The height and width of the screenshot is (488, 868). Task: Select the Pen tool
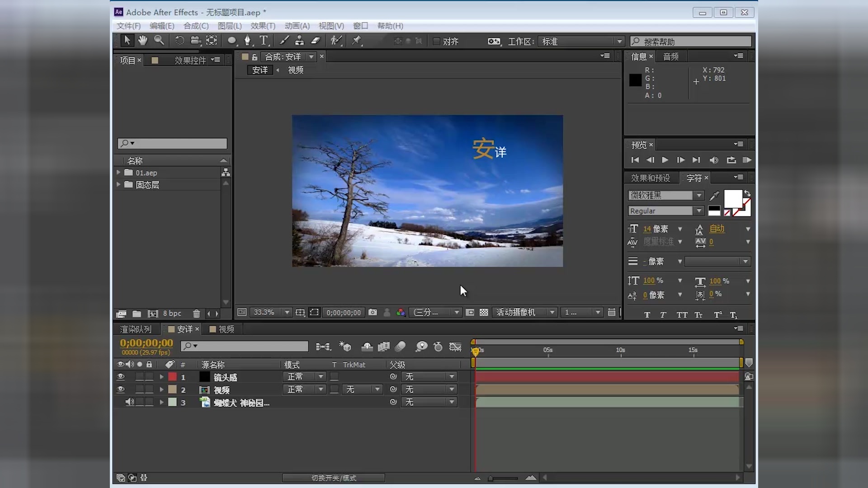(x=247, y=41)
